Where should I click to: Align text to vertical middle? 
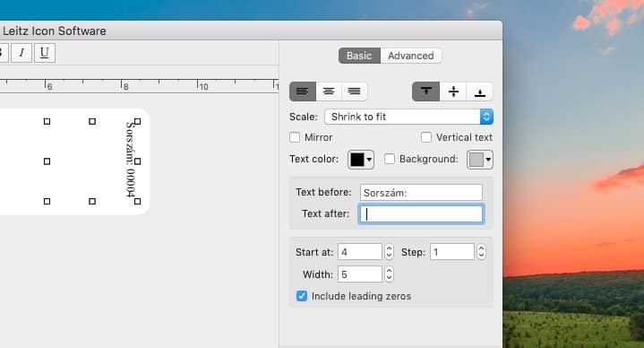[x=453, y=91]
